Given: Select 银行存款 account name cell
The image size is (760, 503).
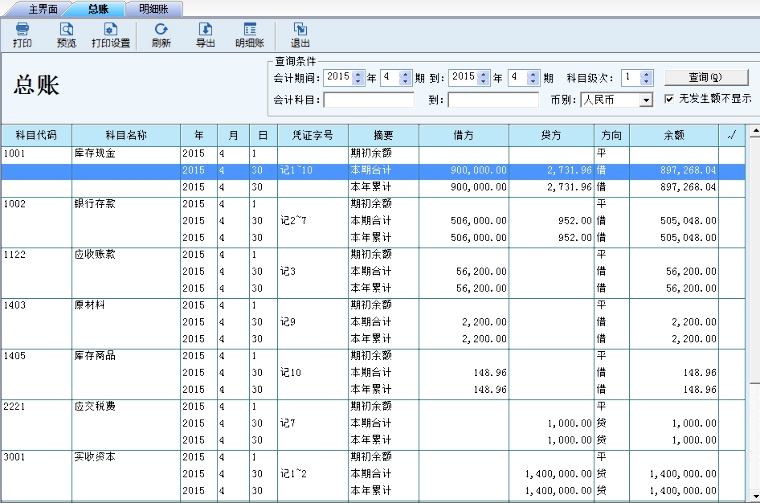Looking at the screenshot, I should coord(126,204).
